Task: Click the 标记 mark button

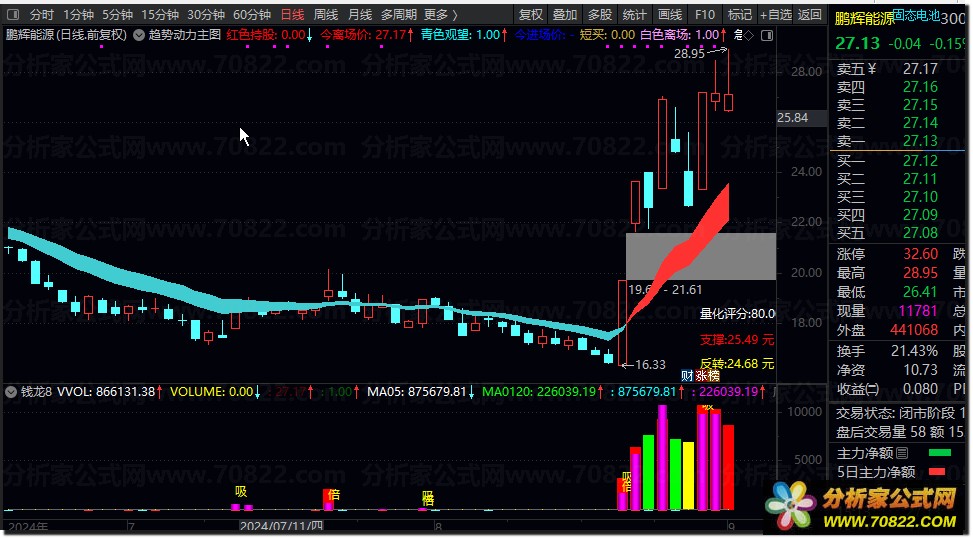Action: (x=740, y=14)
